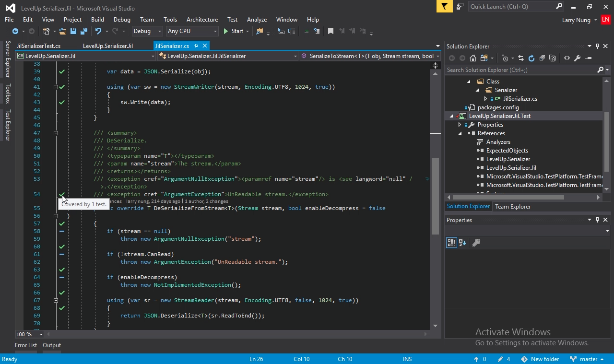Click the Pending Changes Filter clock icon

tap(505, 58)
